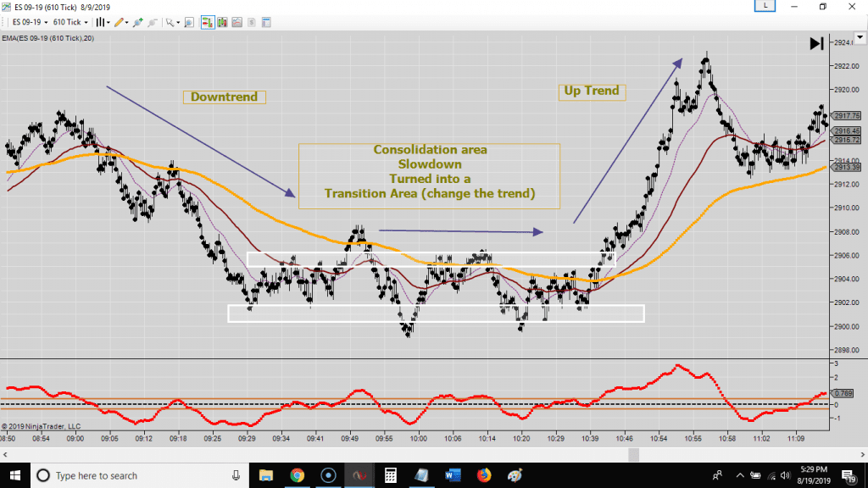
Task: Click the Type here to search box
Action: (140, 475)
